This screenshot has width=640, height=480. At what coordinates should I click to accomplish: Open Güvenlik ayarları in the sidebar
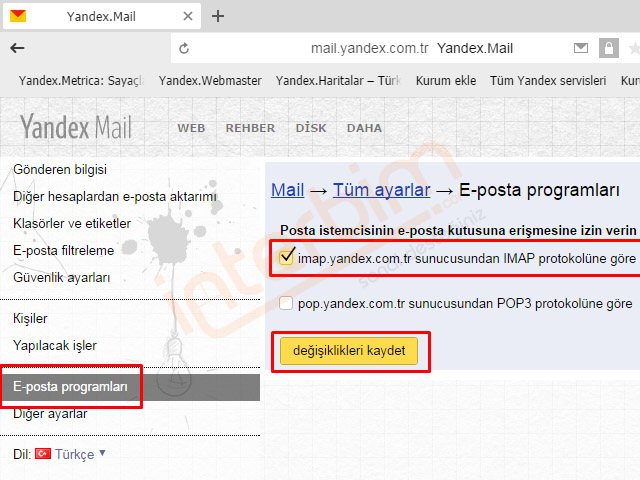[61, 277]
